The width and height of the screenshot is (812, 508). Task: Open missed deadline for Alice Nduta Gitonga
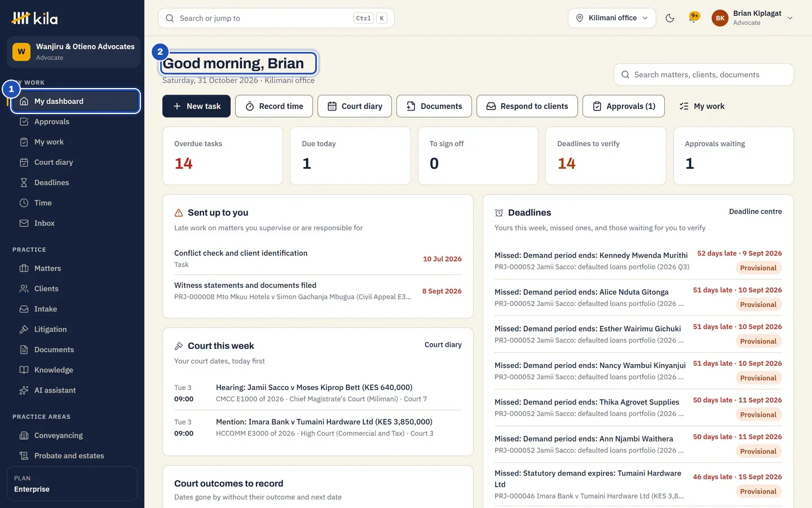tap(638, 297)
